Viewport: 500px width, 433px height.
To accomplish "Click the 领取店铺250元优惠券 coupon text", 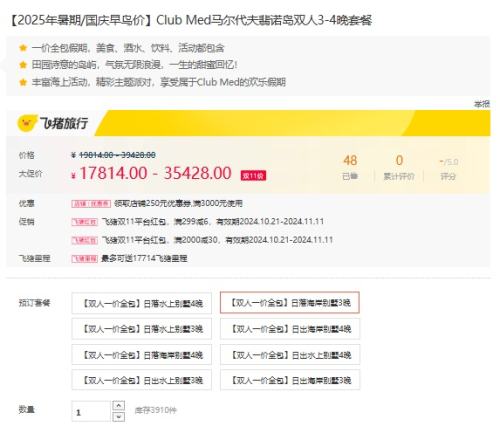I will pos(178,203).
